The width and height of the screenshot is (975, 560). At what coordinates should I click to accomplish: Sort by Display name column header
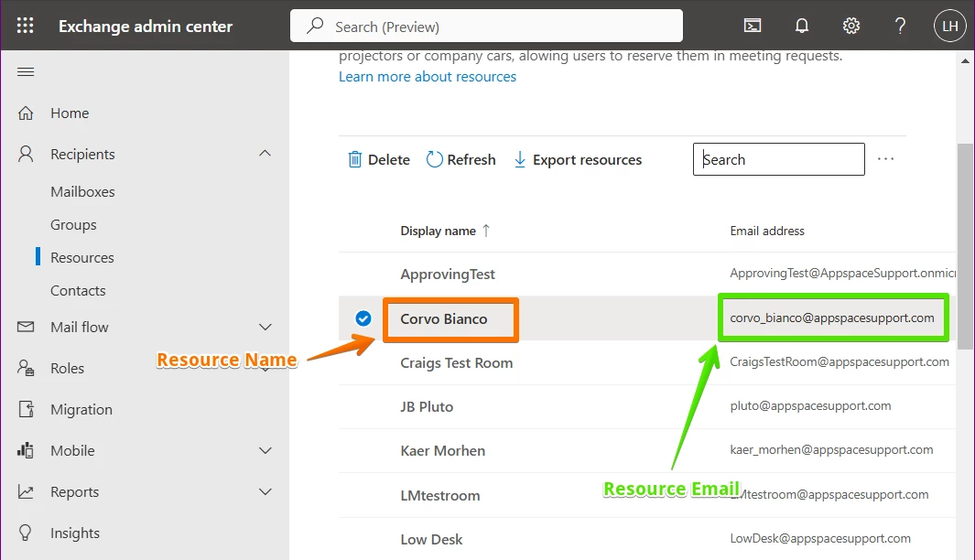[x=438, y=231]
